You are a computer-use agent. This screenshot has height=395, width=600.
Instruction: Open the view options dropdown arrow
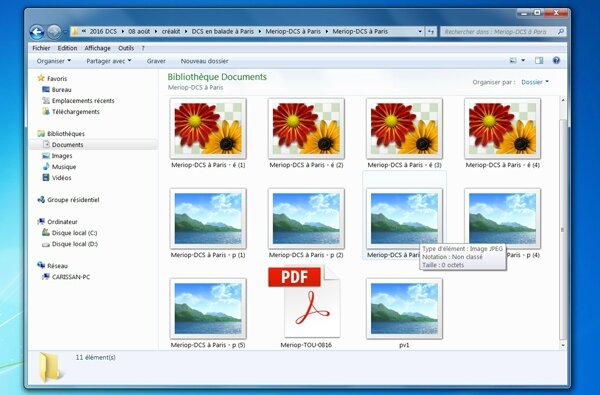tap(523, 60)
